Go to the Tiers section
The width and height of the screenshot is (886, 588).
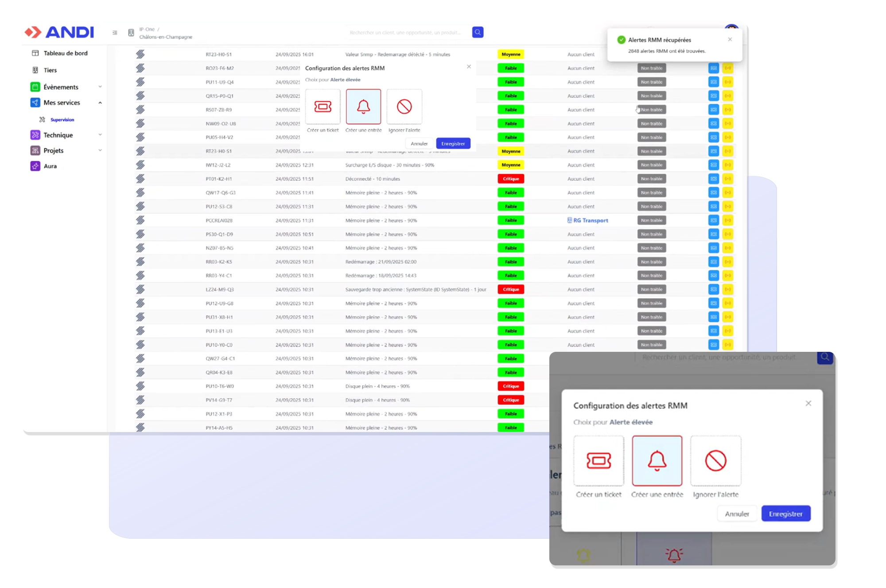(51, 70)
